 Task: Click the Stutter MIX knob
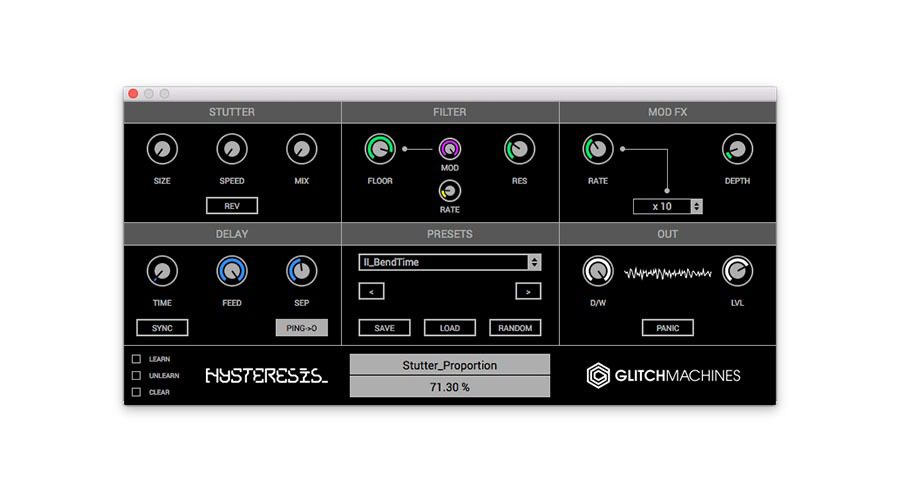301,149
